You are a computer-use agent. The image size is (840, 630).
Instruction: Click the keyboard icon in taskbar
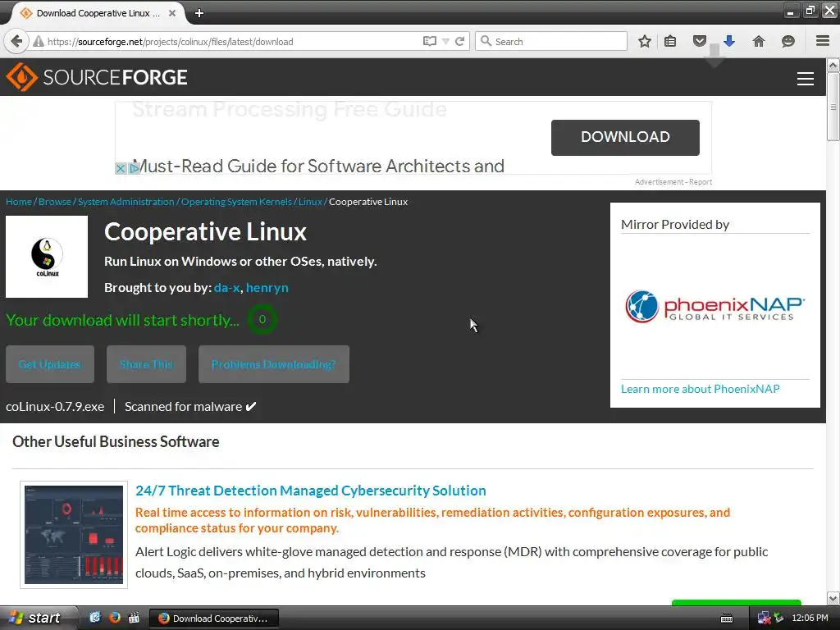click(727, 619)
